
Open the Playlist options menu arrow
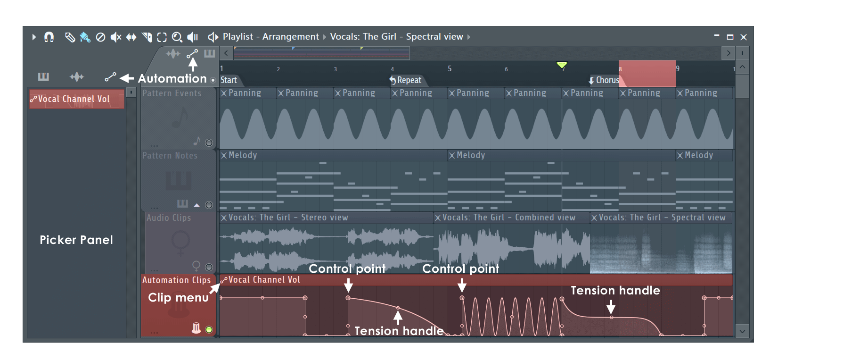pyautogui.click(x=33, y=37)
